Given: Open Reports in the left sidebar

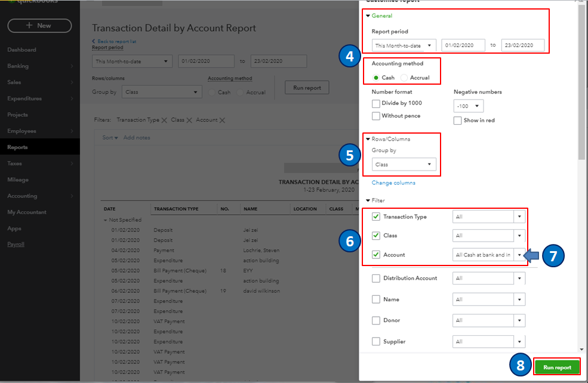Looking at the screenshot, I should [18, 147].
